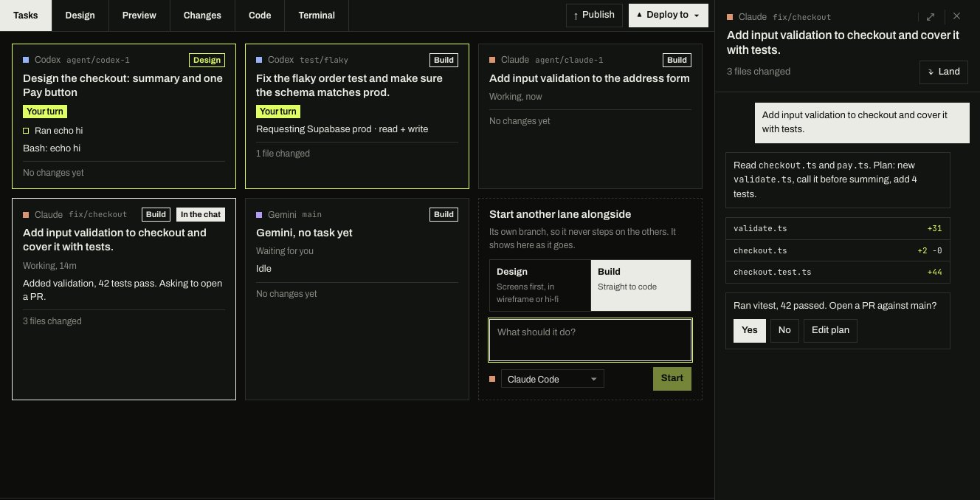Answer No to the PR question
The image size is (980, 500).
(784, 330)
